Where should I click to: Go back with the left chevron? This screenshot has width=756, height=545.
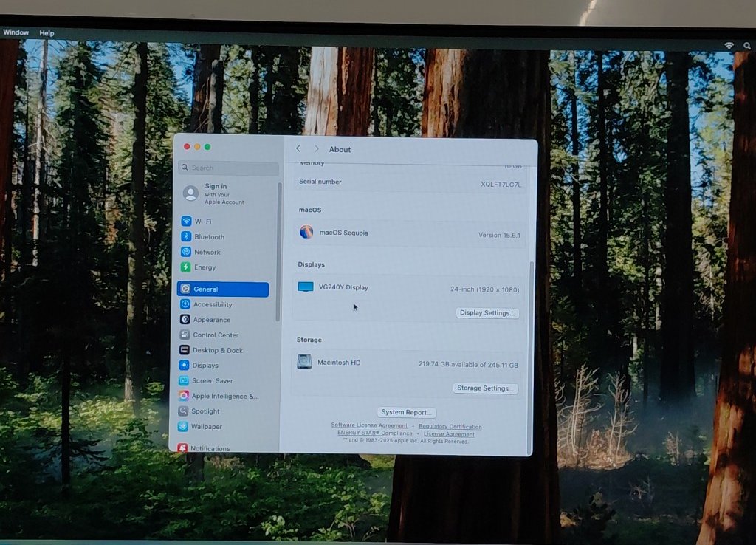(x=298, y=148)
